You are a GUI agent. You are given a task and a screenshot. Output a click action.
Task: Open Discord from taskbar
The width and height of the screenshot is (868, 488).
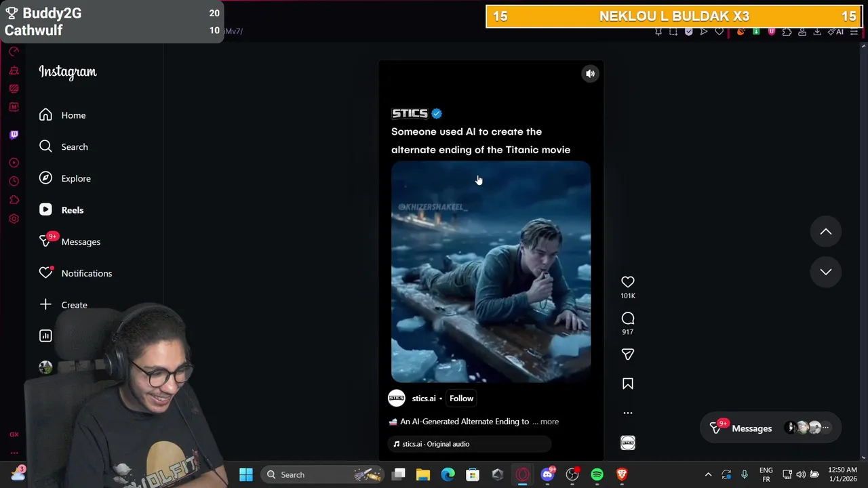547,474
